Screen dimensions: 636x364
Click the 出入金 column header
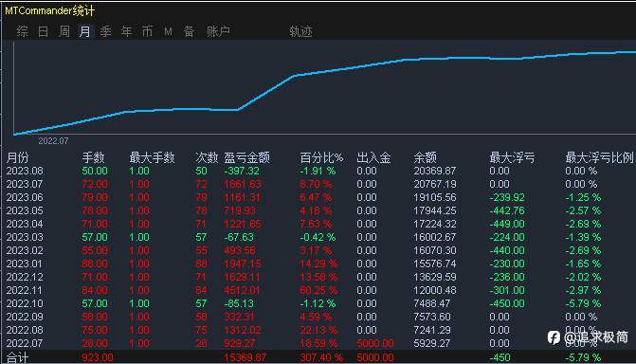(x=373, y=157)
